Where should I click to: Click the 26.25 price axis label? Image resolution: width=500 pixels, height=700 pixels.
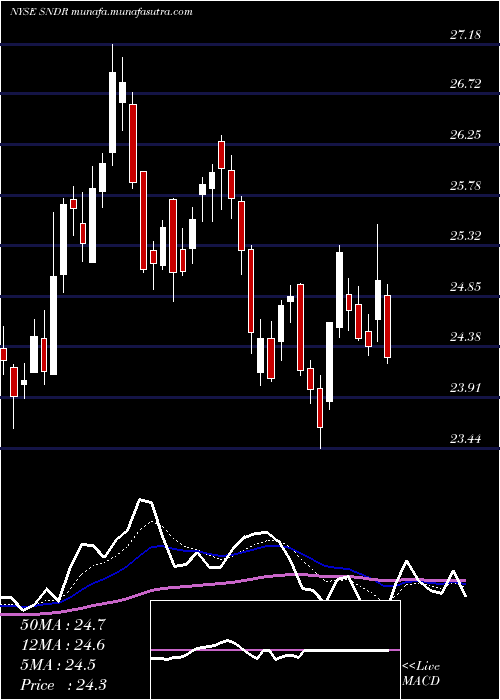pos(465,135)
